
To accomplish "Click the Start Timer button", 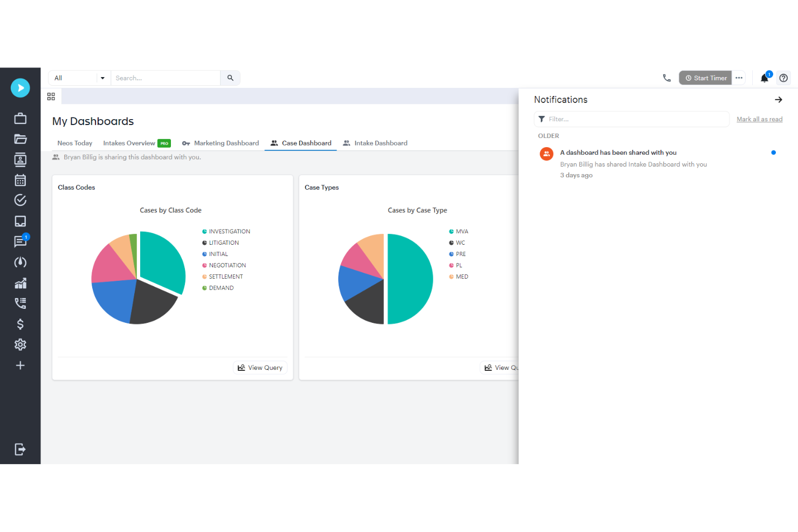I will (705, 78).
